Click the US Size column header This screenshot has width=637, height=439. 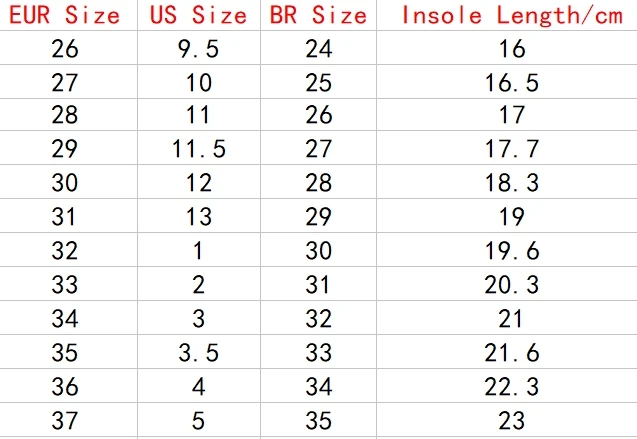click(199, 15)
